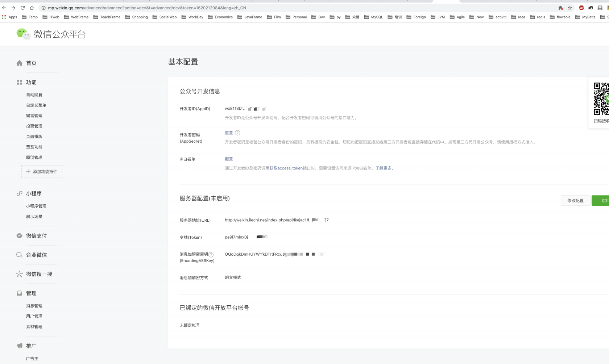Click the 小程序 icon in sidebar
Viewport: 609px width, 364px height.
pos(20,193)
